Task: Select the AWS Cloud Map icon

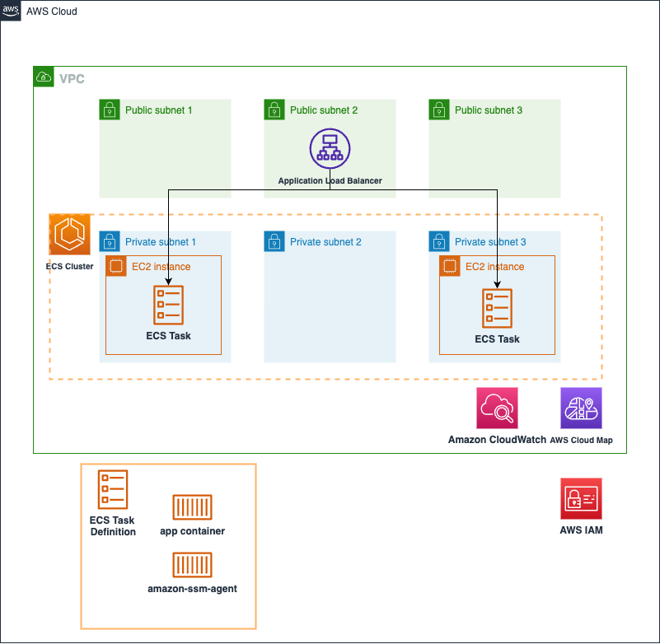Action: [581, 408]
